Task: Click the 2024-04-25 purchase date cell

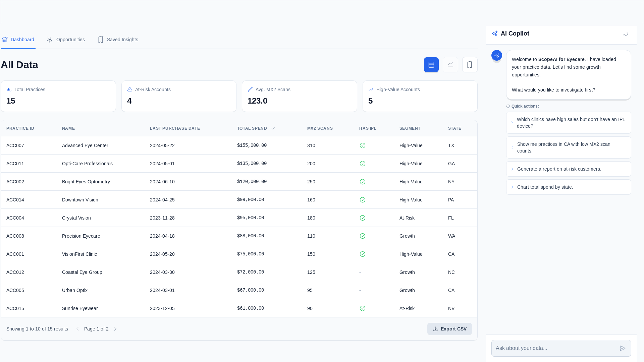Action: 162,200
